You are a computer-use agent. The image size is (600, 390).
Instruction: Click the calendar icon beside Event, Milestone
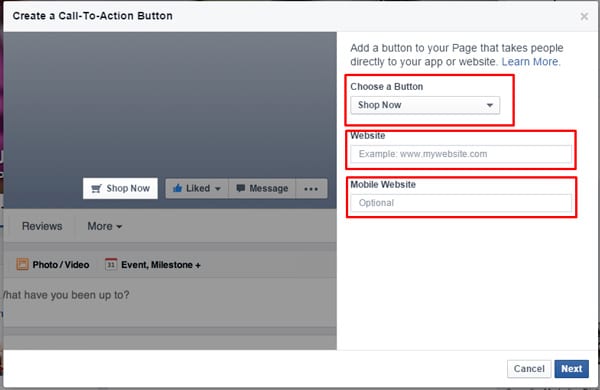click(111, 264)
